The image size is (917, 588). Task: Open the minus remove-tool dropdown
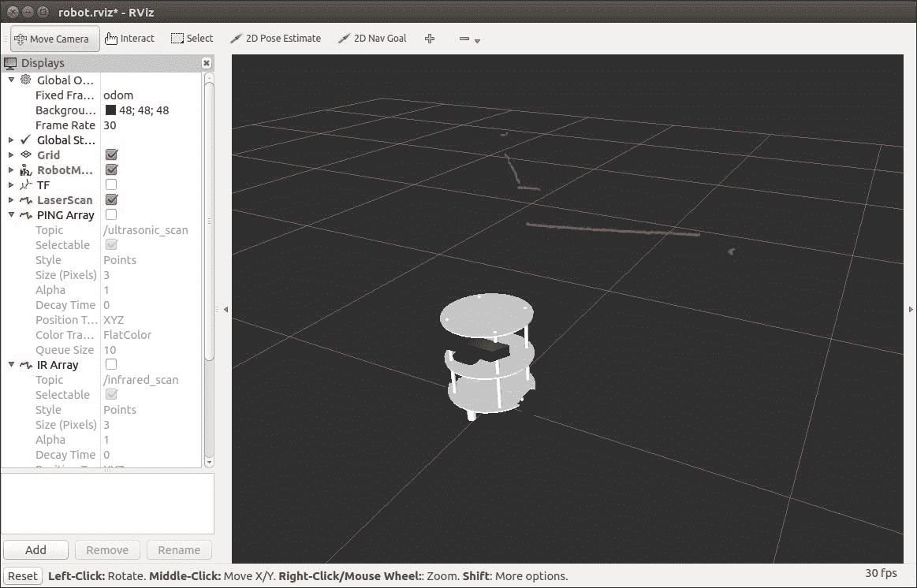[469, 39]
